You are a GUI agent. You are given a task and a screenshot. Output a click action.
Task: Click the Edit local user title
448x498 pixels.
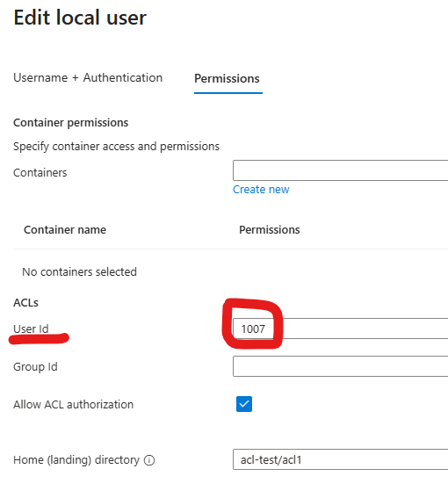[x=80, y=18]
